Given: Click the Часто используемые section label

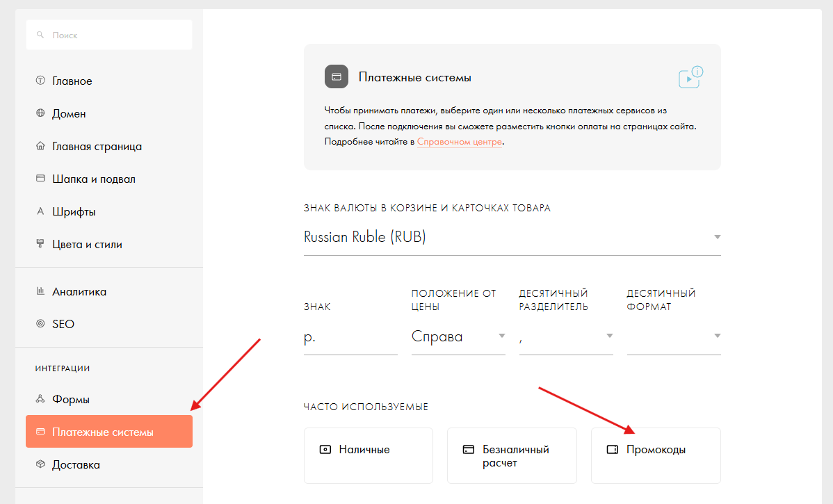Looking at the screenshot, I should coord(366,407).
